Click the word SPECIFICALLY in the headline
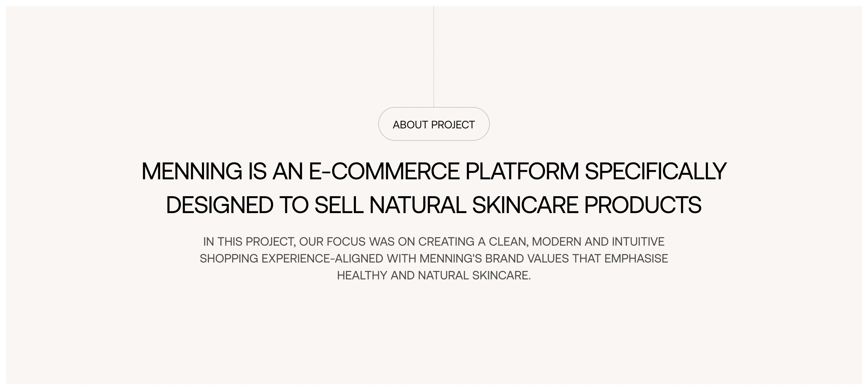Viewport: 868px width, 390px height. point(656,171)
